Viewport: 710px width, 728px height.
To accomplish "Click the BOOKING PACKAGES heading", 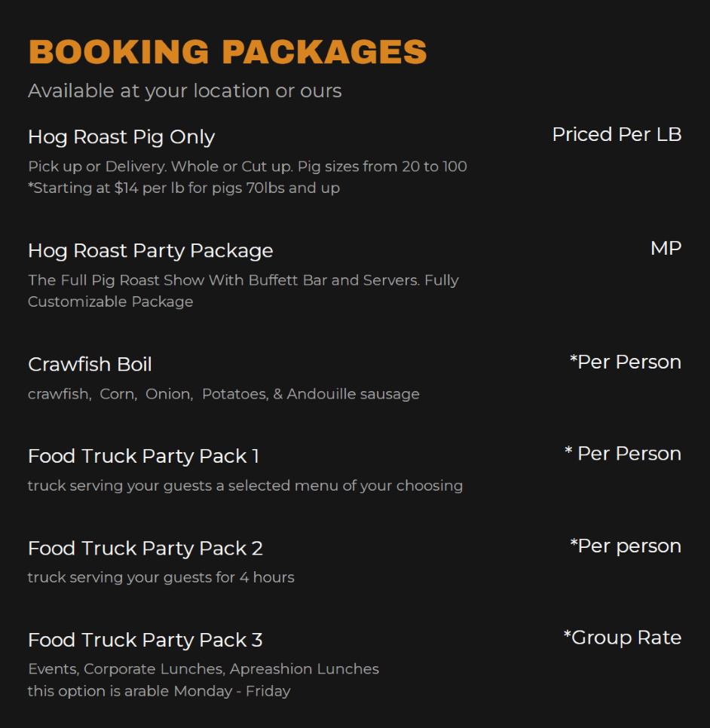I will [228, 52].
